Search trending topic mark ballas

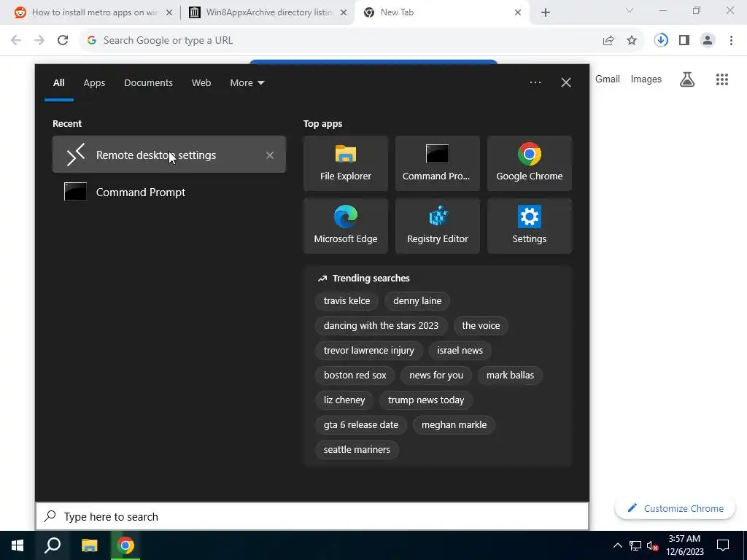[x=510, y=375]
